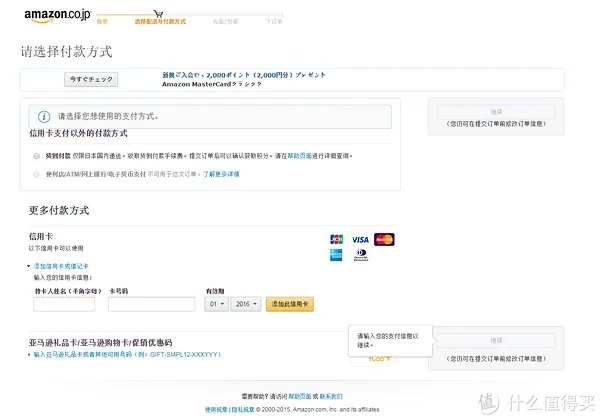Click the lower right 继续 button
The width and height of the screenshot is (600, 420).
click(x=496, y=340)
